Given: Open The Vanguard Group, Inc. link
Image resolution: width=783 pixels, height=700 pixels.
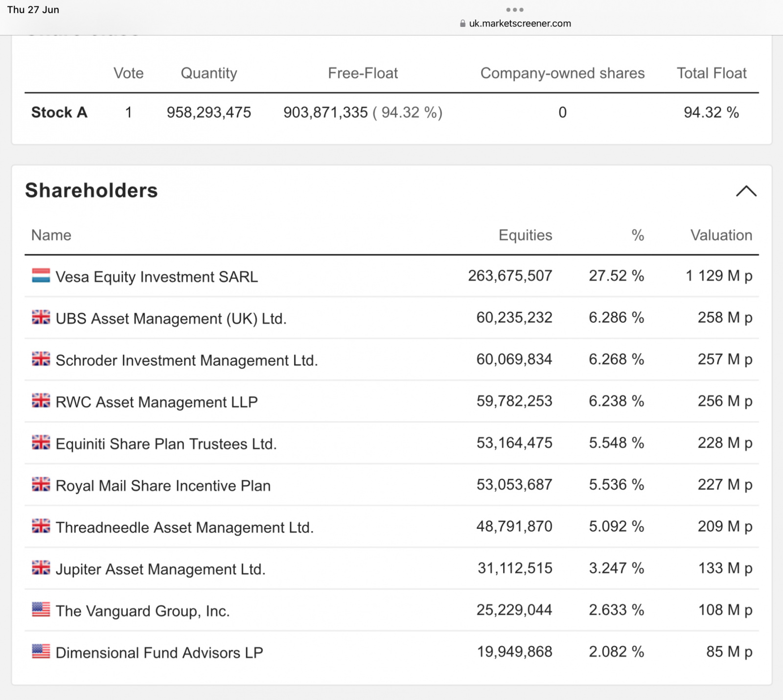Looking at the screenshot, I should pos(142,611).
